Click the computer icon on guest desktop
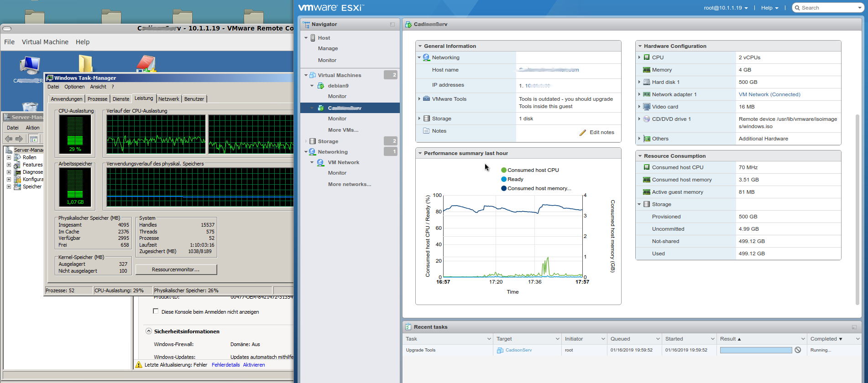This screenshot has height=383, width=868. pos(30,66)
